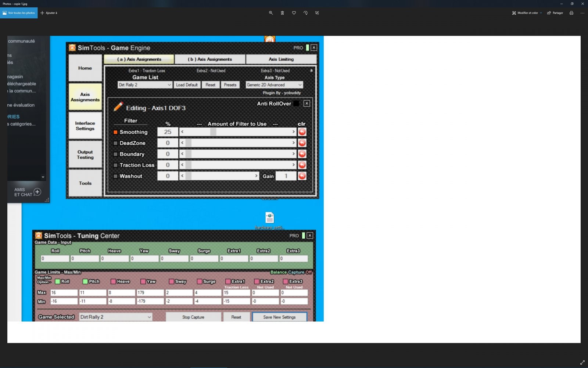Screen dimensions: 588x368
Task: Toggle the Smoothing filter checkbox
Action: pos(115,132)
